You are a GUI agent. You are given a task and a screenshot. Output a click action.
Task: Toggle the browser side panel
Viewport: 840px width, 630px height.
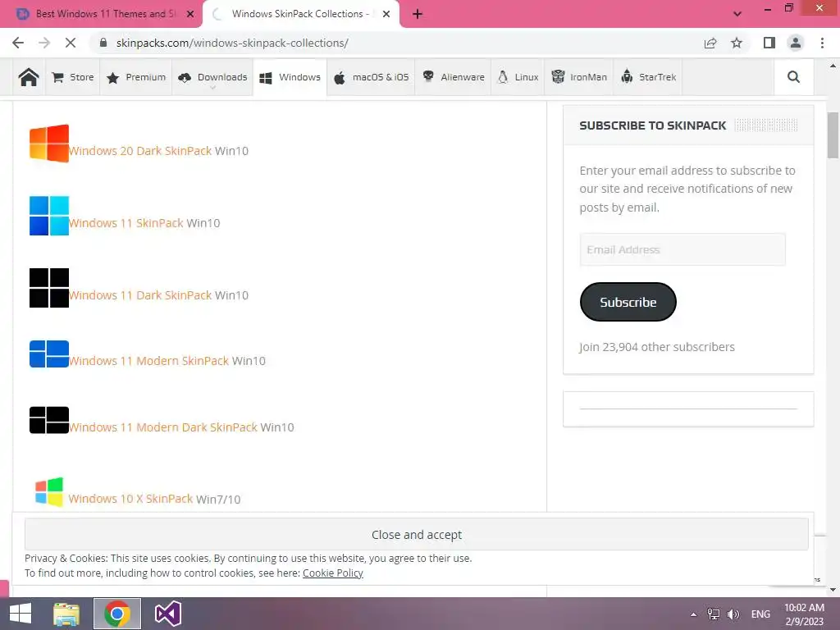pyautogui.click(x=769, y=43)
